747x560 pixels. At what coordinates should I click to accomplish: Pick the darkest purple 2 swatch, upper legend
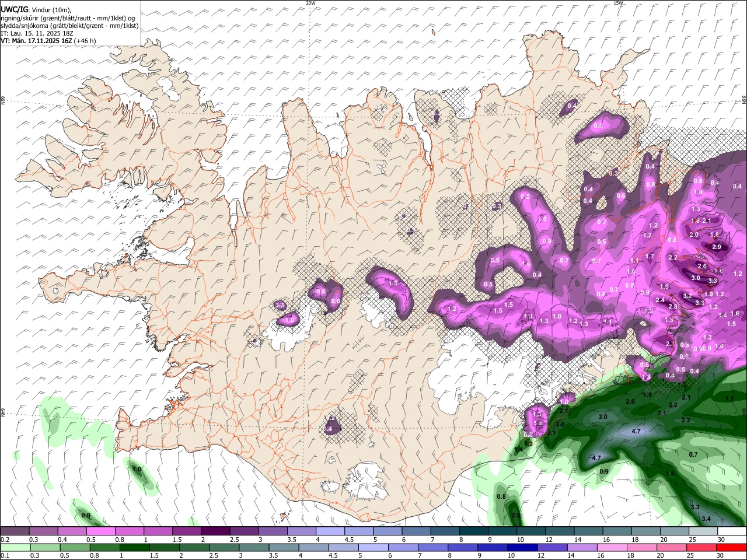(x=215, y=531)
